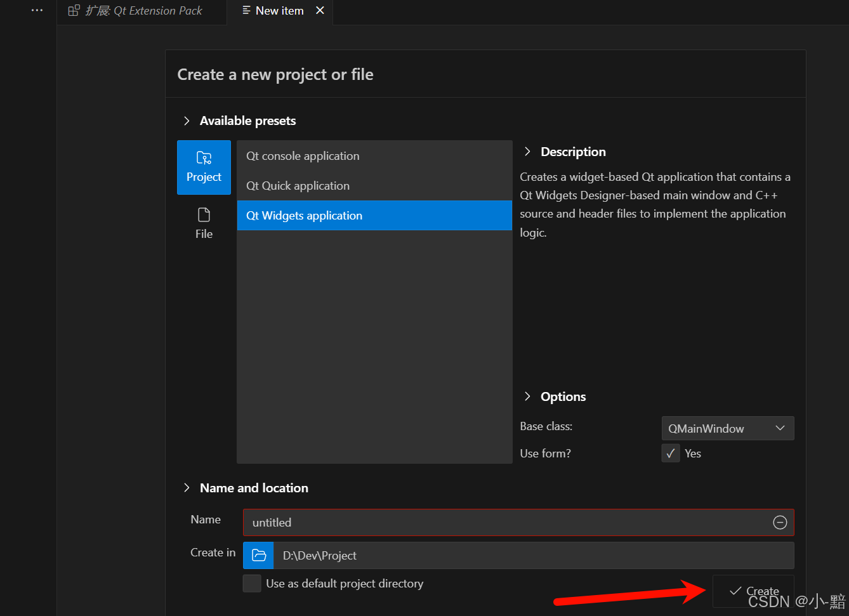The image size is (849, 616).
Task: Enable Use as default project directory
Action: coord(252,583)
